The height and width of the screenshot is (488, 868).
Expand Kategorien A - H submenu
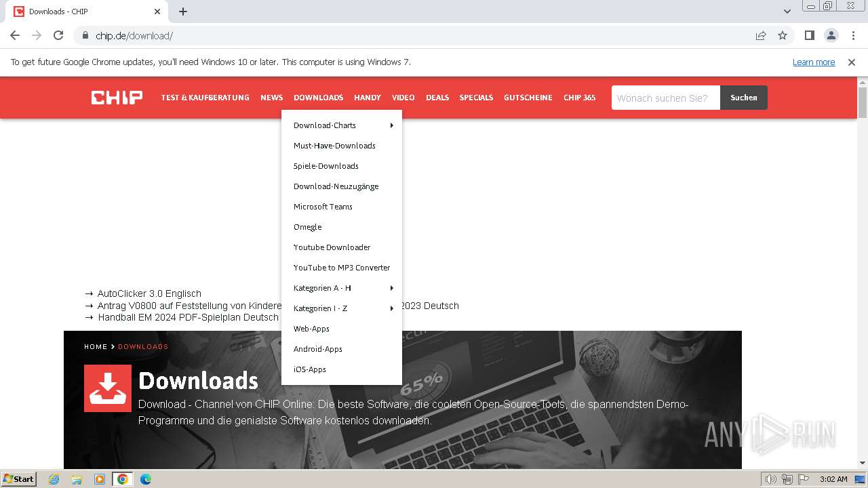click(x=342, y=288)
